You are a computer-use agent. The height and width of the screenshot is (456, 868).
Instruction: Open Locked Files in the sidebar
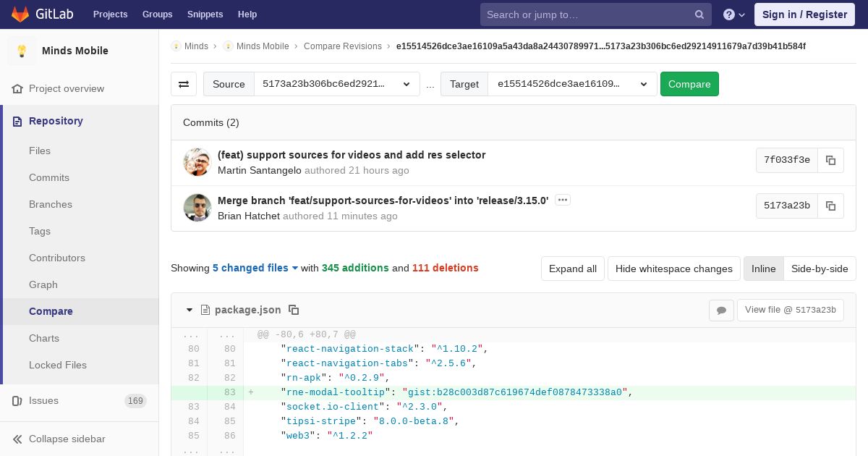point(58,365)
